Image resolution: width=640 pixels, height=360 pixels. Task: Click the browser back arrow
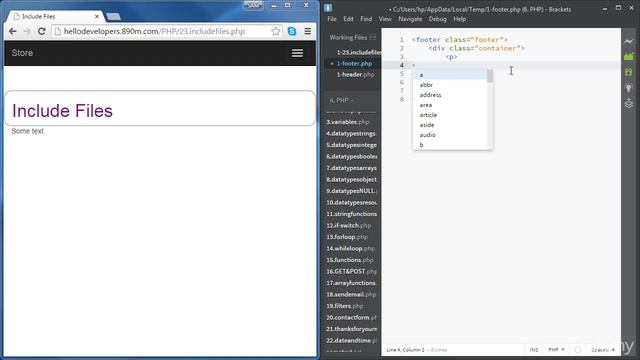tap(13, 31)
